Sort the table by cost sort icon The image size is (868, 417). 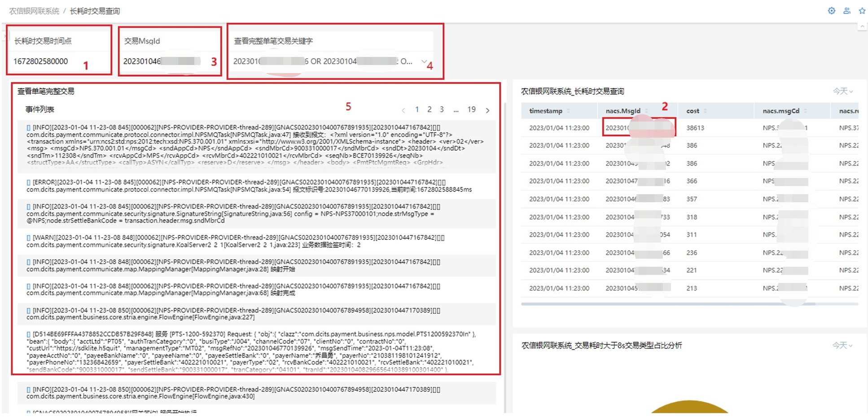point(705,111)
